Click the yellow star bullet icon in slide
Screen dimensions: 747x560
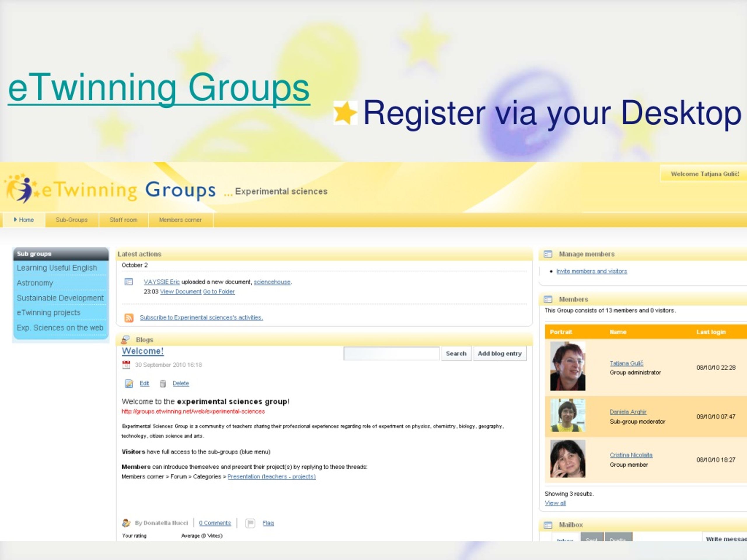(x=345, y=113)
